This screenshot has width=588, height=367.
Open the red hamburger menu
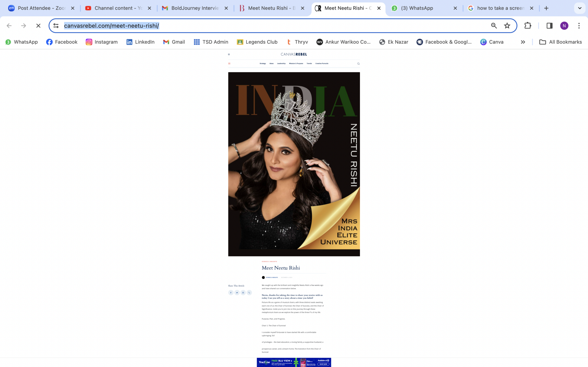tap(229, 64)
